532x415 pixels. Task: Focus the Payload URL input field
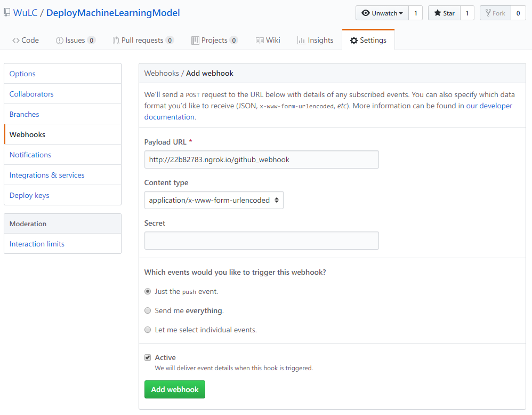click(262, 159)
